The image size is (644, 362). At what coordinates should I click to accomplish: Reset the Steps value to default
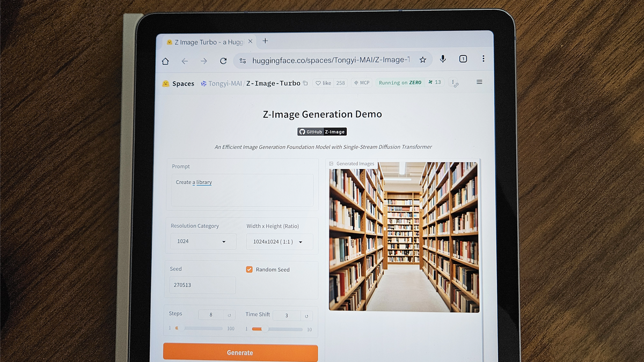pos(229,315)
